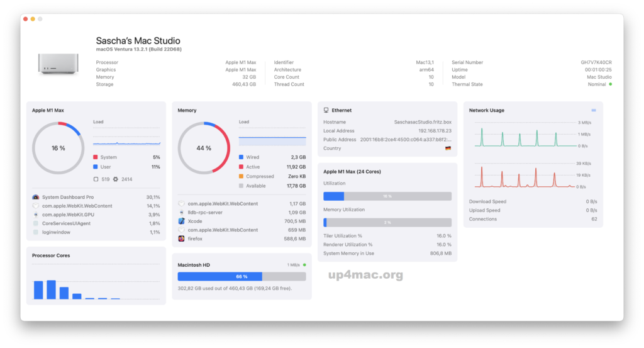Close the window with the red button
The width and height of the screenshot is (644, 348).
pyautogui.click(x=25, y=19)
